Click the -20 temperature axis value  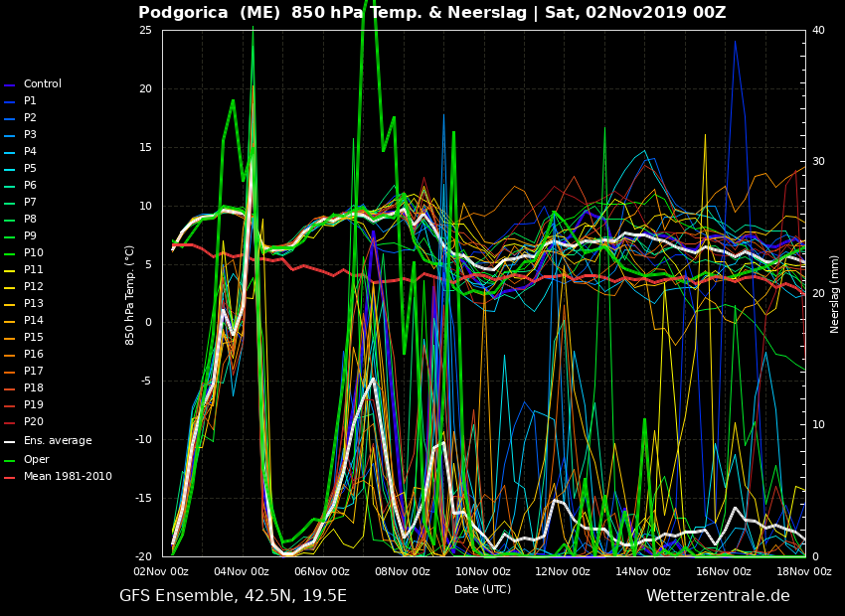click(x=144, y=556)
